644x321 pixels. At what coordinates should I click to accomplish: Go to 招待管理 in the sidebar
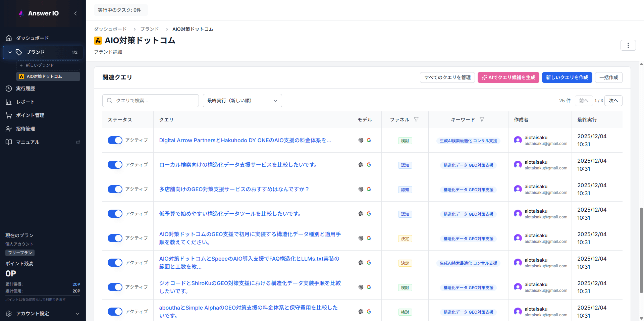click(25, 129)
